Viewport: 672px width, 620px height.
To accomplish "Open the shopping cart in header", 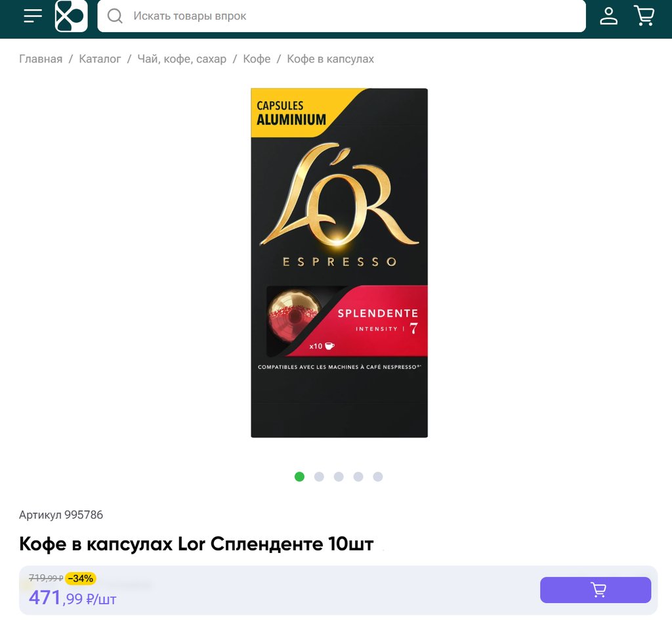I will (x=644, y=16).
